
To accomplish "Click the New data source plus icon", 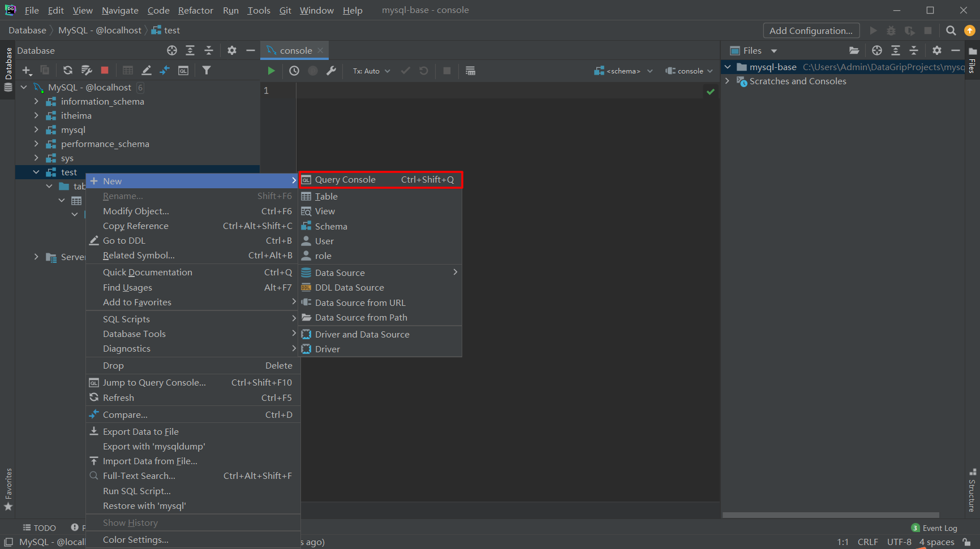I will pos(27,71).
